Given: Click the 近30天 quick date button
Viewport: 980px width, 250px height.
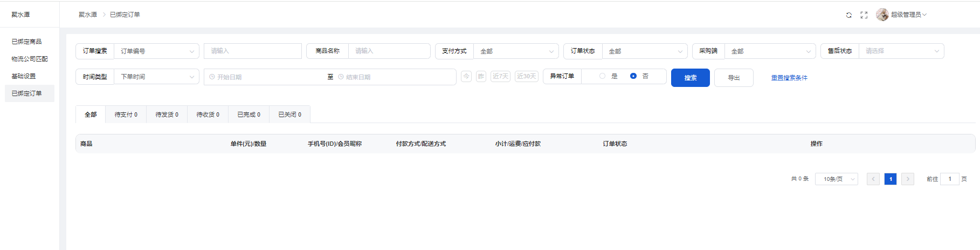Looking at the screenshot, I should pos(527,76).
